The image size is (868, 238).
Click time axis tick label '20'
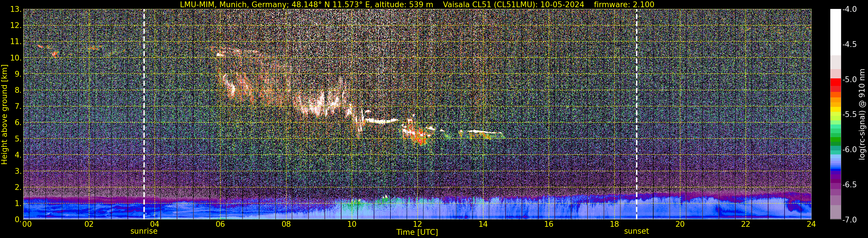pyautogui.click(x=680, y=224)
